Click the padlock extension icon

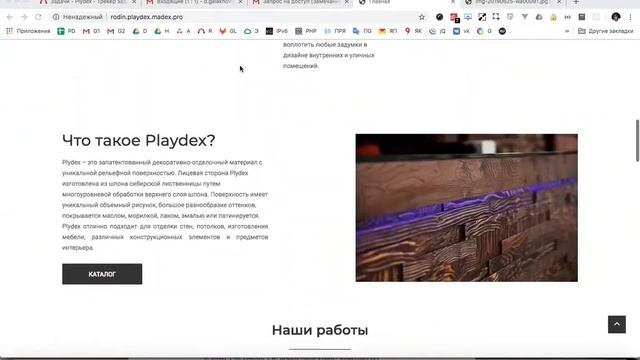tap(553, 17)
